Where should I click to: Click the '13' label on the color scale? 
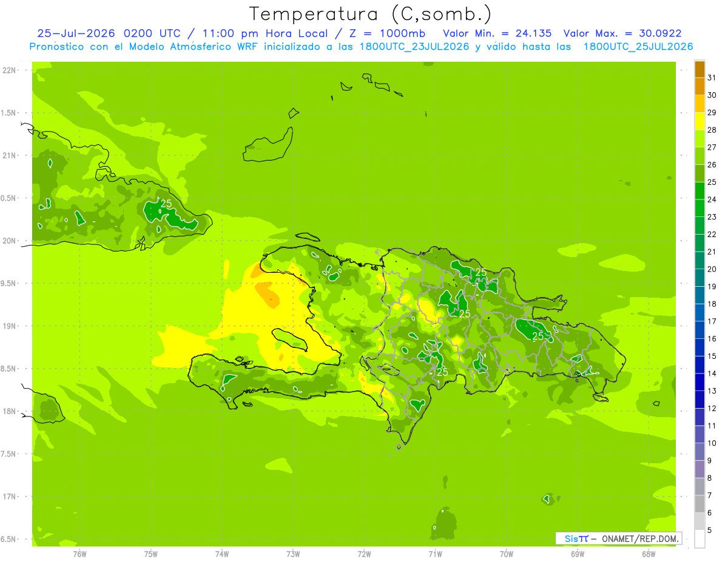click(712, 390)
